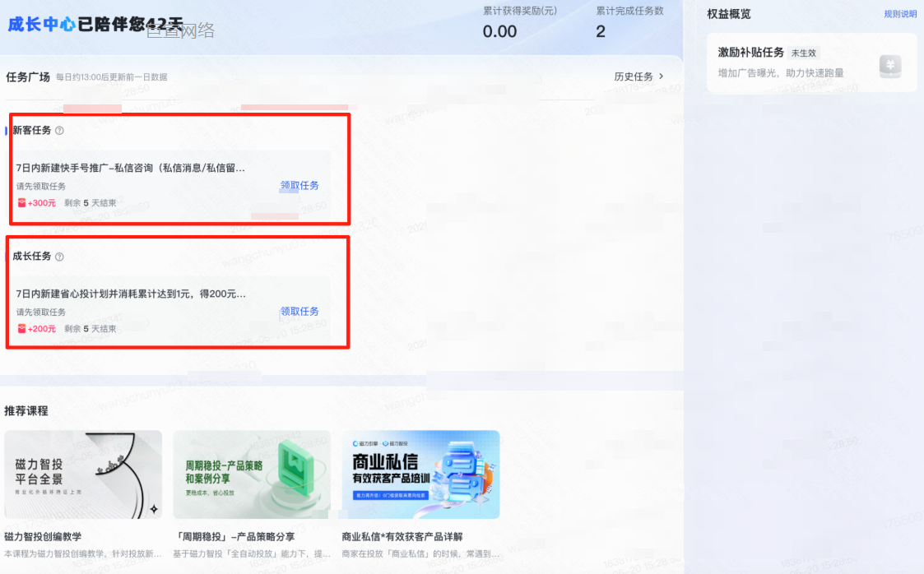
Task: Open the 「周期稳投」-产品策略分享 course thumbnail
Action: [x=251, y=475]
